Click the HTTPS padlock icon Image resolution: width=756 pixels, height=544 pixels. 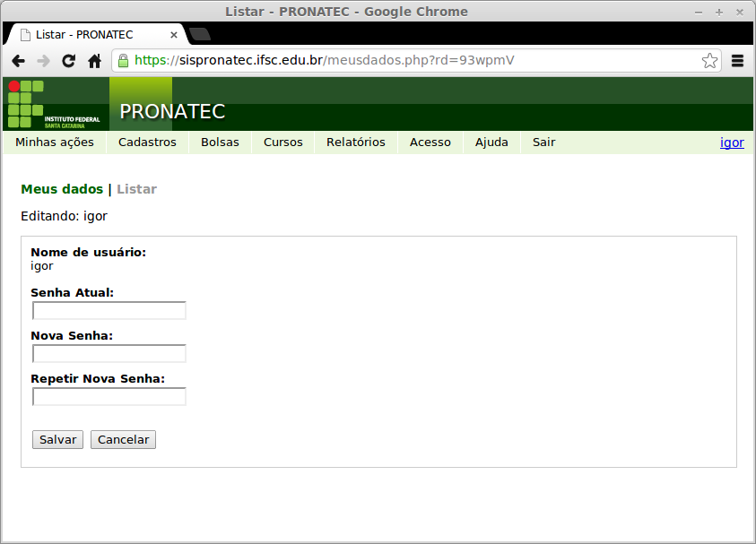(121, 60)
